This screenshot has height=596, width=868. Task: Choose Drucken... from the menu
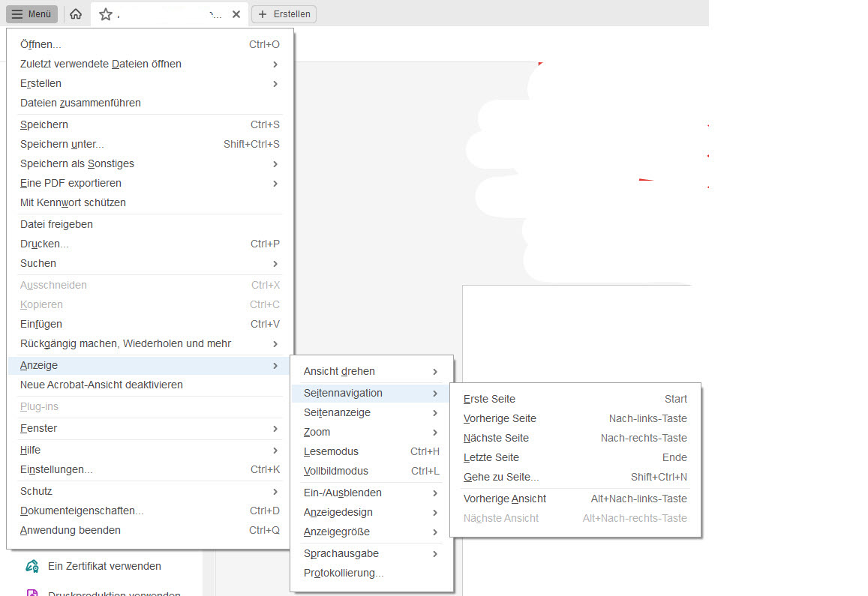(149, 244)
